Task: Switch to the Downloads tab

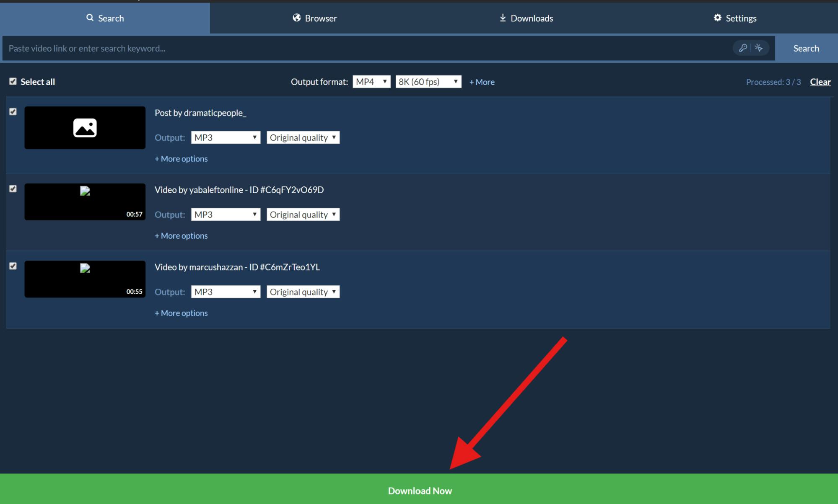Action: (526, 17)
